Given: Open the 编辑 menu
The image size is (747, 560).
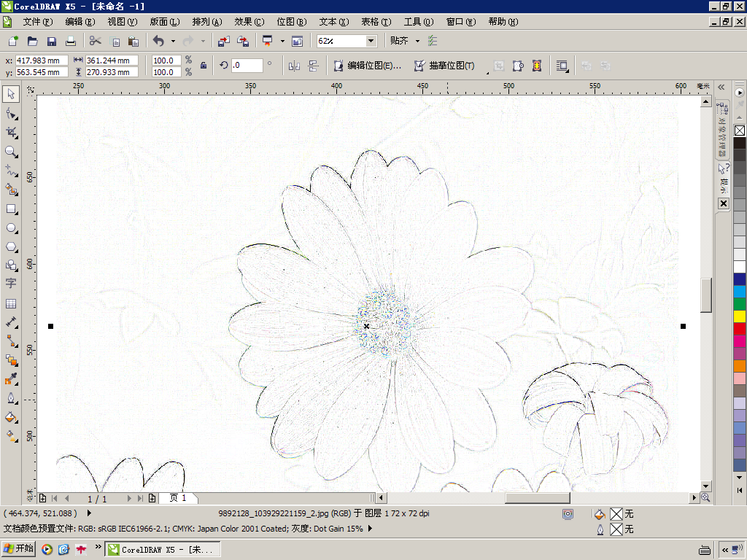Looking at the screenshot, I should click(x=80, y=22).
